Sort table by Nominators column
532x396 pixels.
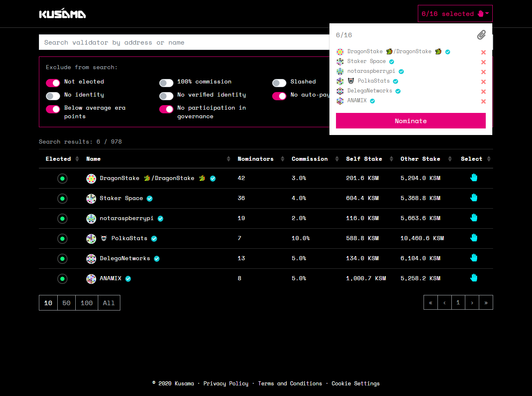click(x=261, y=159)
